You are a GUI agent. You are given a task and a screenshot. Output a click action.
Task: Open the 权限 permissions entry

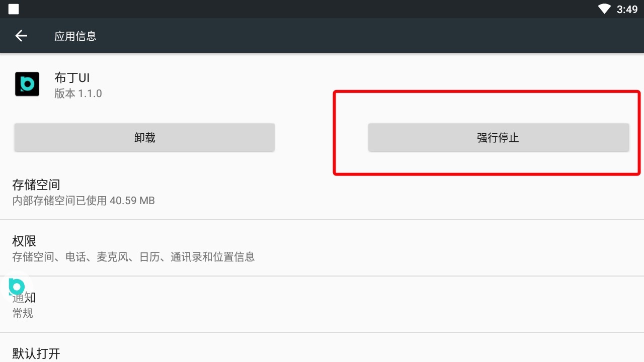[322, 248]
